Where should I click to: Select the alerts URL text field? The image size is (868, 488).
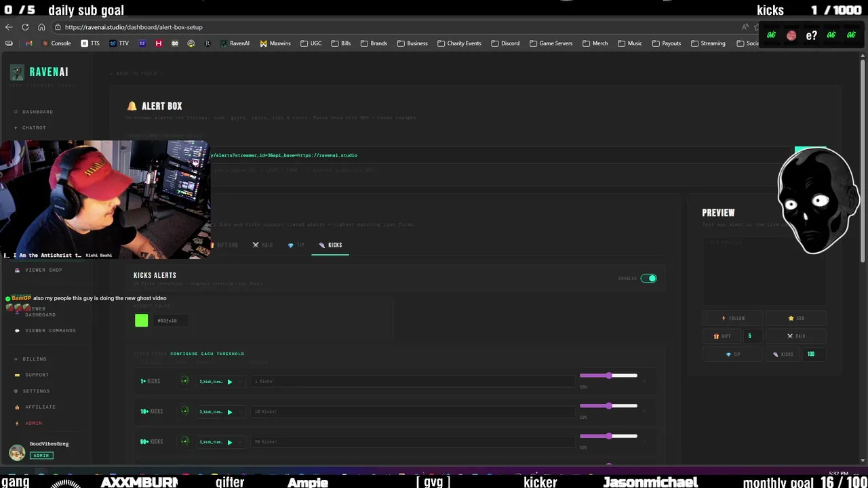[459, 155]
